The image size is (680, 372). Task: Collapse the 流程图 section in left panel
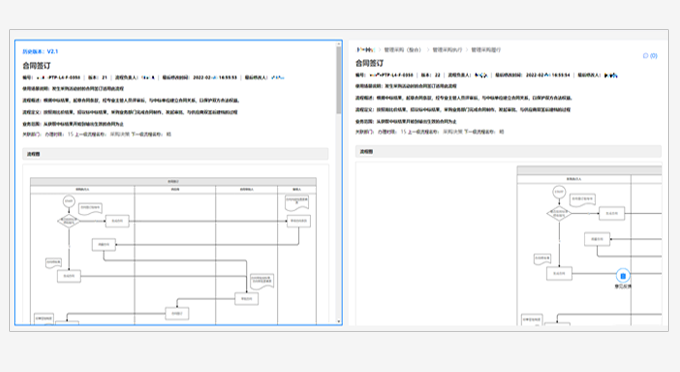pyautogui.click(x=175, y=154)
